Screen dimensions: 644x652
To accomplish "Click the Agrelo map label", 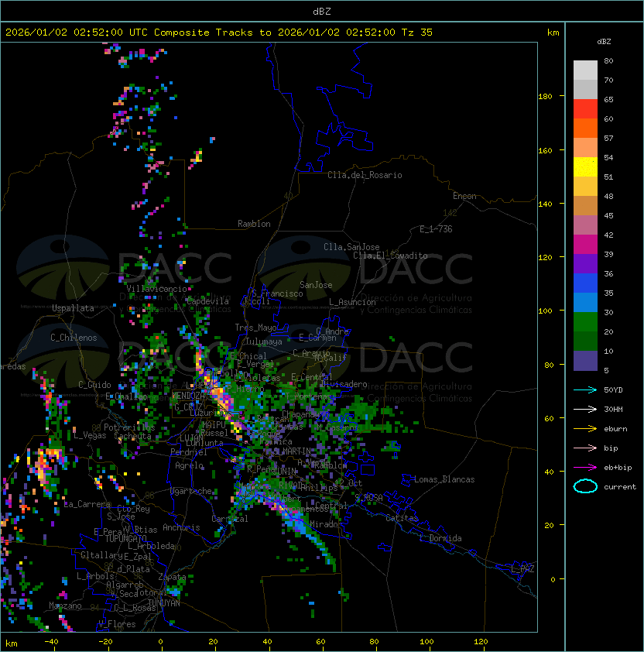I will tap(189, 465).
